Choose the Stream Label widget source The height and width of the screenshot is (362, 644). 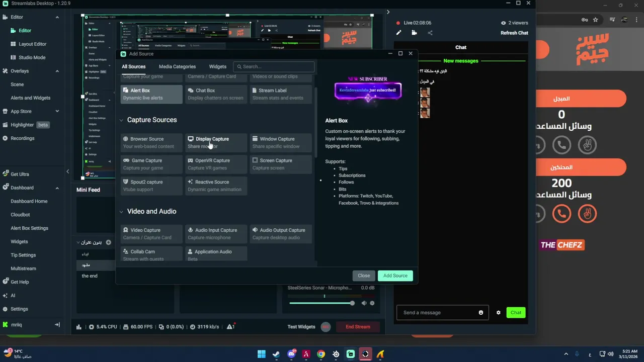point(281,94)
